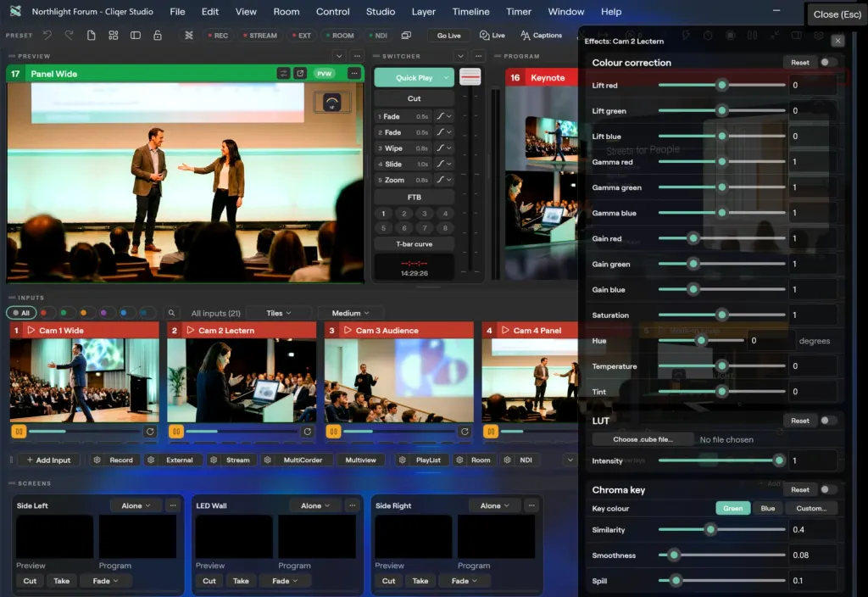Open NDI settings gear icon
The image size is (868, 597).
pos(507,460)
